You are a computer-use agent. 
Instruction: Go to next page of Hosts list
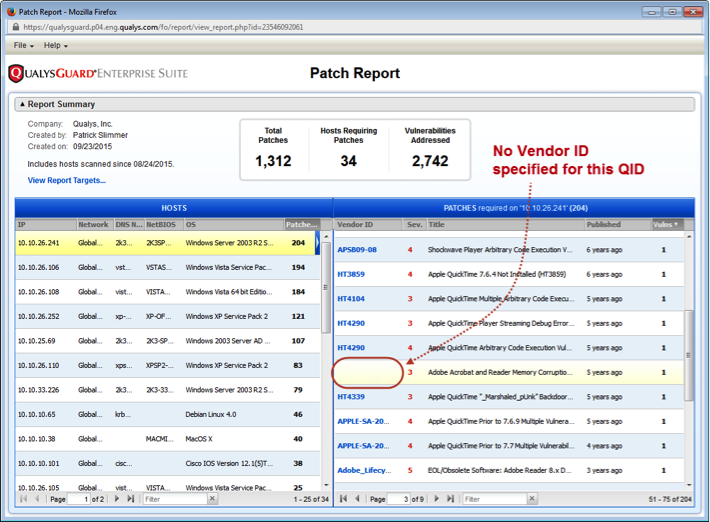tap(117, 498)
